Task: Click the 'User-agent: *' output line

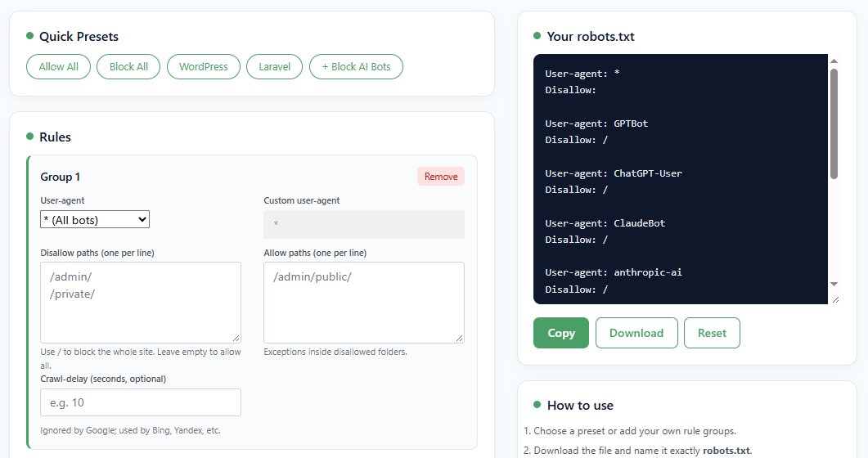Action: pyautogui.click(x=582, y=74)
